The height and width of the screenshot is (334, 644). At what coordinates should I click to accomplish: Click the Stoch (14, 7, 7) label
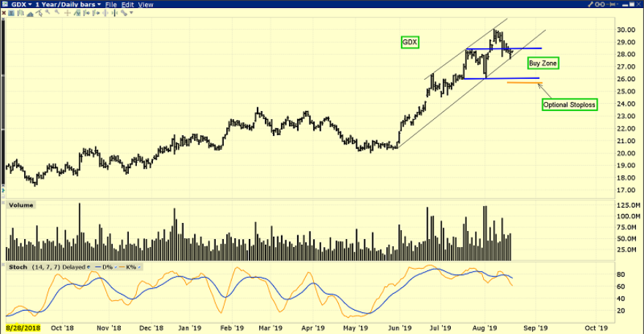34,267
